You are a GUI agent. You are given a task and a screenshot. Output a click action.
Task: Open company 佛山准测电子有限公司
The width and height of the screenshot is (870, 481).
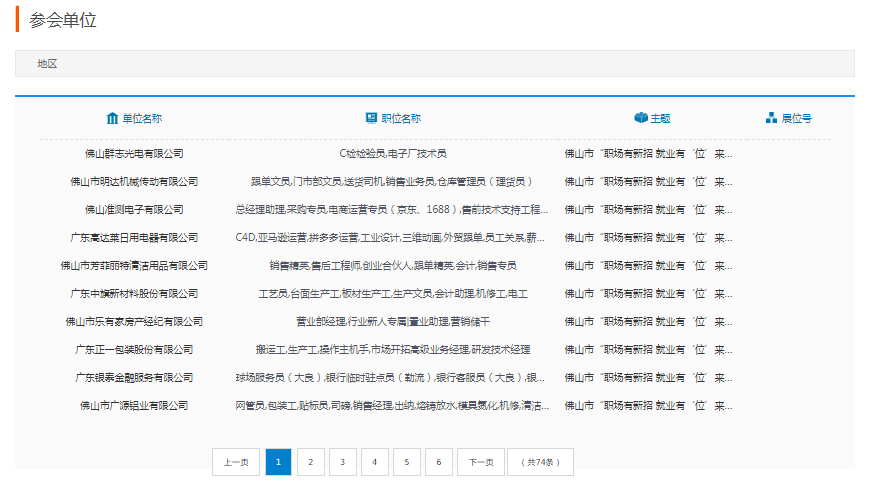coord(134,210)
